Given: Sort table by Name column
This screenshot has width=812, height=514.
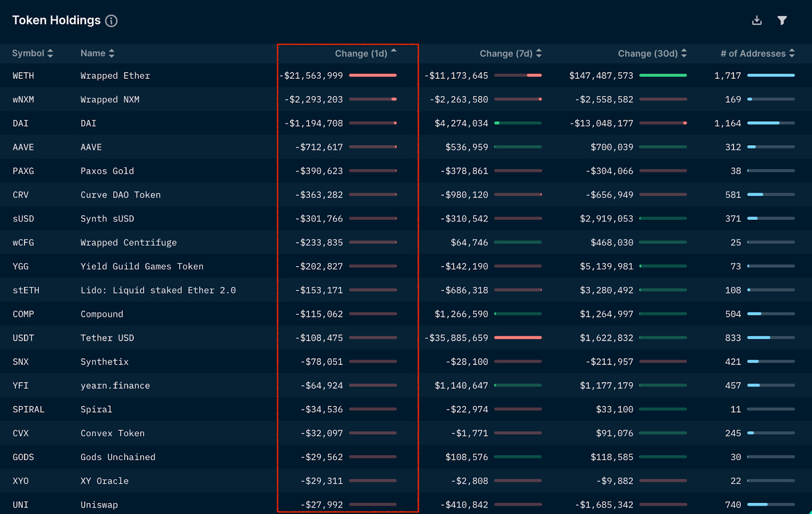Looking at the screenshot, I should click(97, 53).
